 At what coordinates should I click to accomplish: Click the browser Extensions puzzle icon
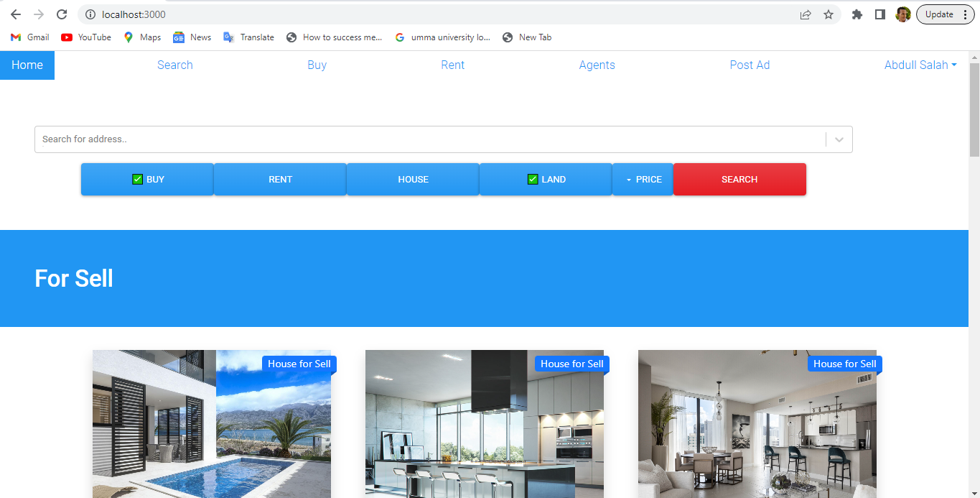point(857,14)
